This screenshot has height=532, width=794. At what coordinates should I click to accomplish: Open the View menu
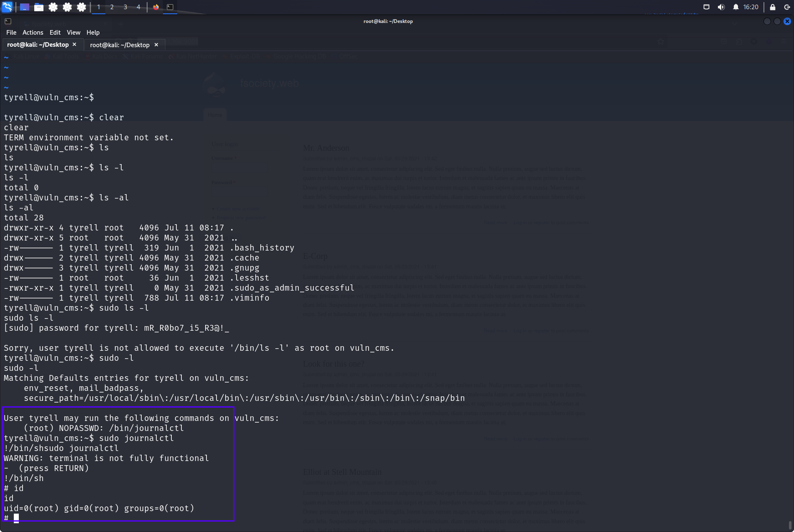point(73,32)
